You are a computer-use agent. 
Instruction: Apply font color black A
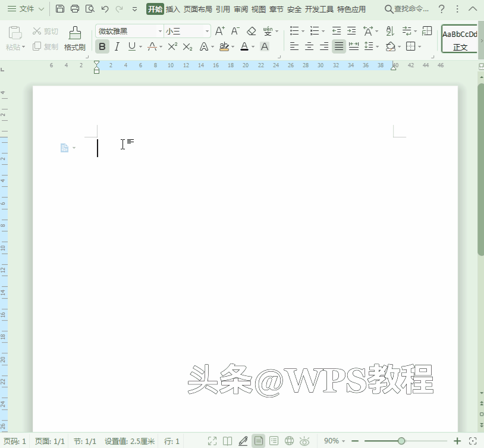tap(244, 46)
